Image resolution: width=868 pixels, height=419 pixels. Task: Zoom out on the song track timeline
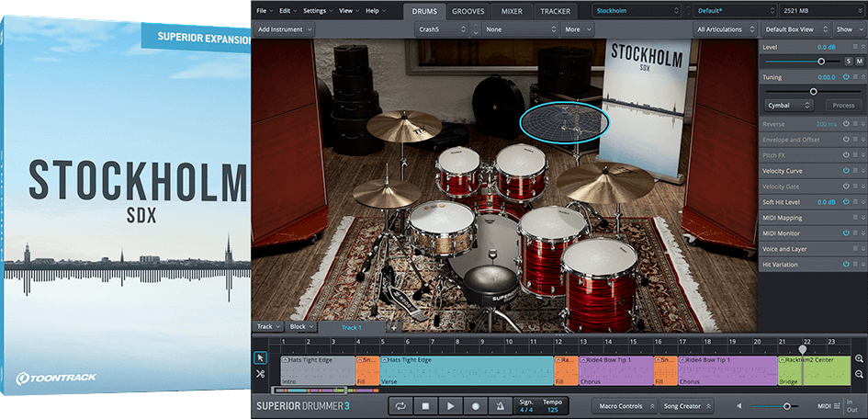(859, 374)
